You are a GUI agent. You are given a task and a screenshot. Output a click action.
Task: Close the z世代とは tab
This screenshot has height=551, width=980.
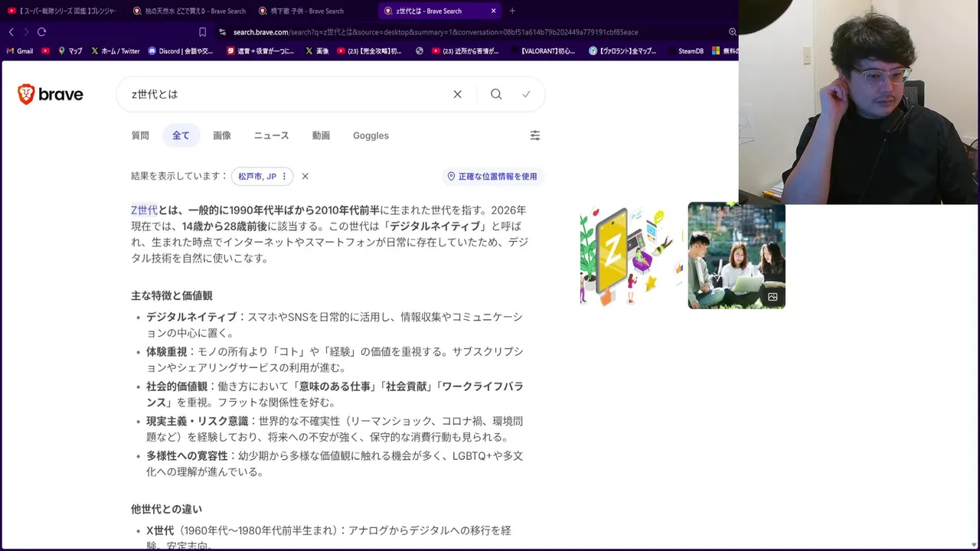coord(493,11)
